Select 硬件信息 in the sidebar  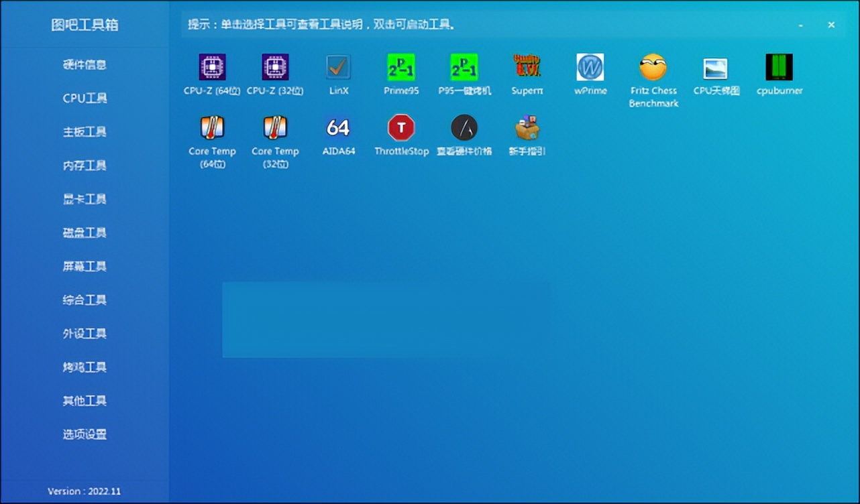coord(85,64)
